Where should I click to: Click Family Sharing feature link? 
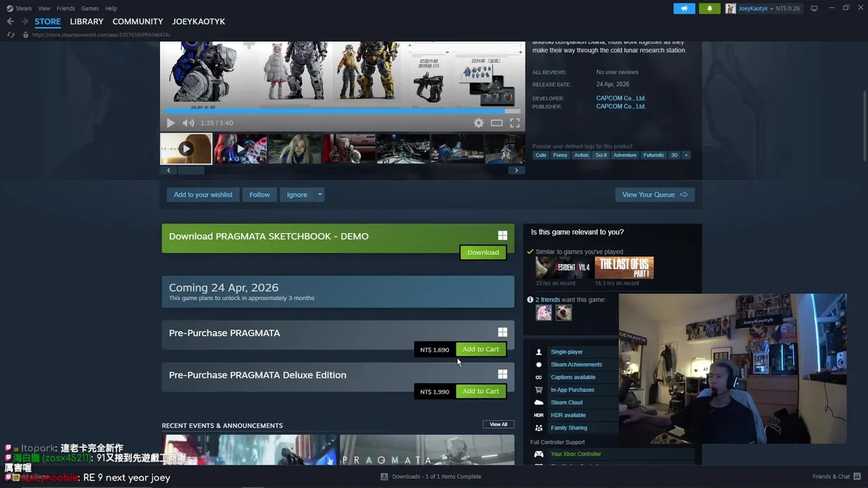(x=569, y=428)
